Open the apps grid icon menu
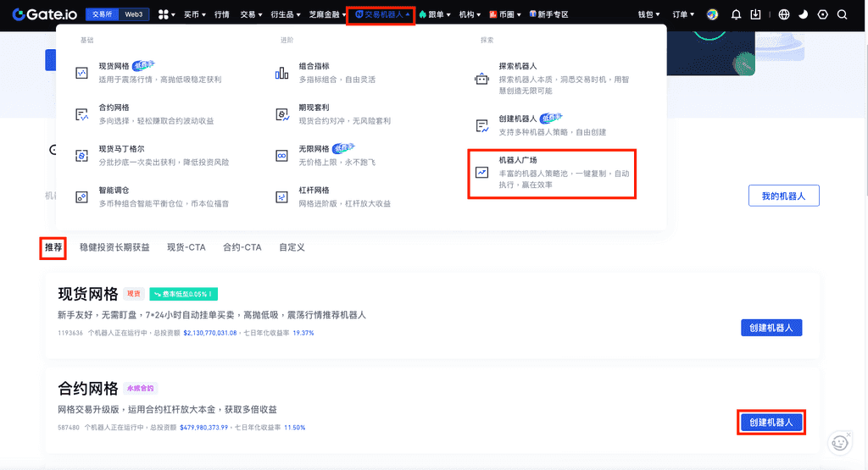 166,14
